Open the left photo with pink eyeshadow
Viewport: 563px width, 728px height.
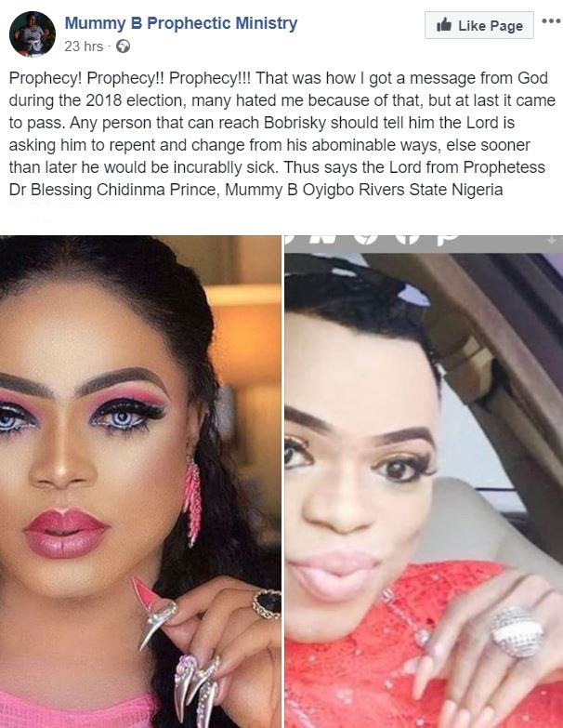[x=140, y=482]
